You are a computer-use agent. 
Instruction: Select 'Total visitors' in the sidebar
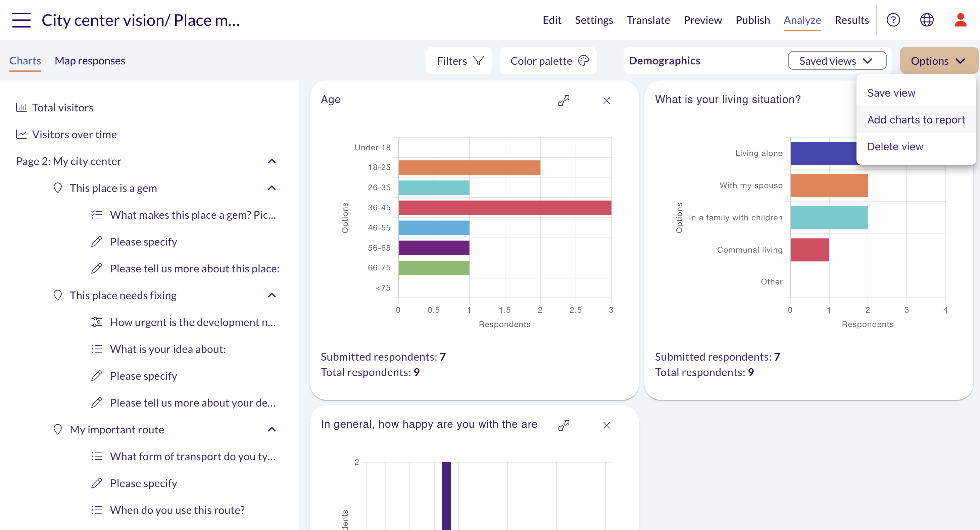pyautogui.click(x=63, y=108)
